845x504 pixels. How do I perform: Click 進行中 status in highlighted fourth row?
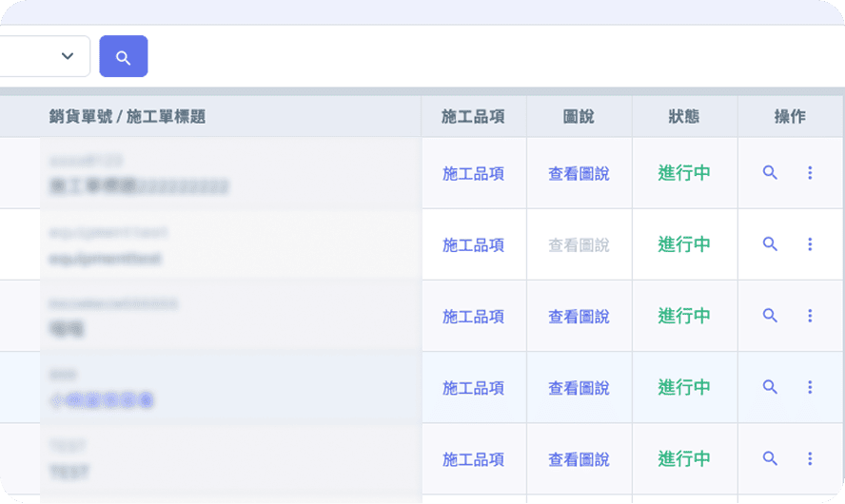(x=684, y=387)
